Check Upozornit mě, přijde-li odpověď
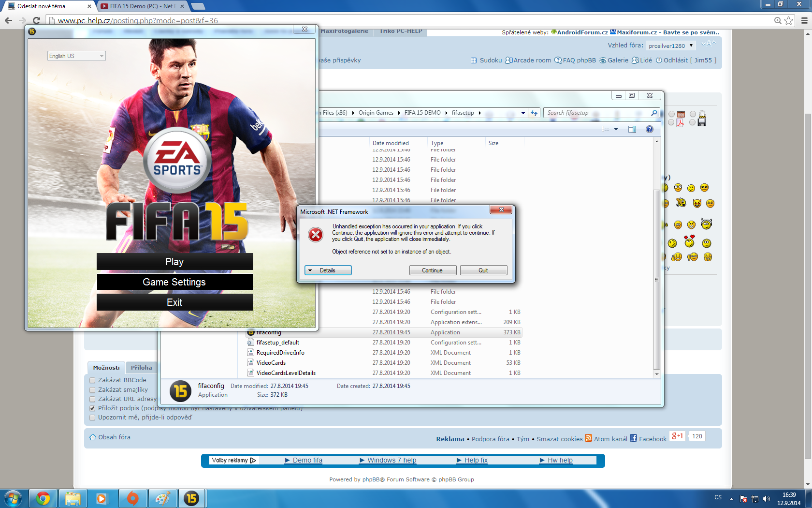This screenshot has height=508, width=812. 92,418
